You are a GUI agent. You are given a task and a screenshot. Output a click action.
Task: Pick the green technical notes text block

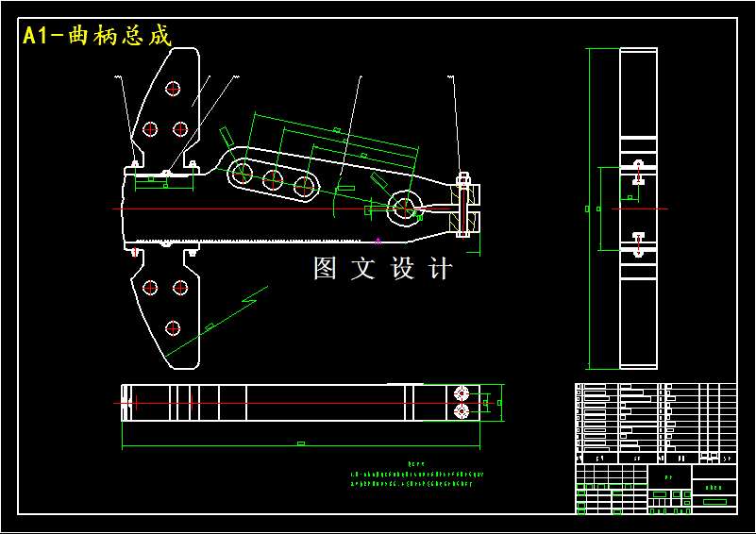coord(417,475)
